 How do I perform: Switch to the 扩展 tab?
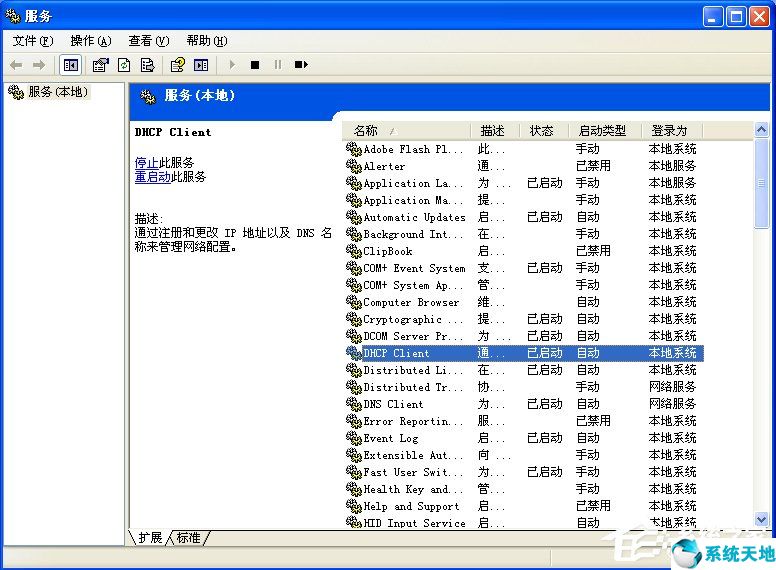click(150, 538)
